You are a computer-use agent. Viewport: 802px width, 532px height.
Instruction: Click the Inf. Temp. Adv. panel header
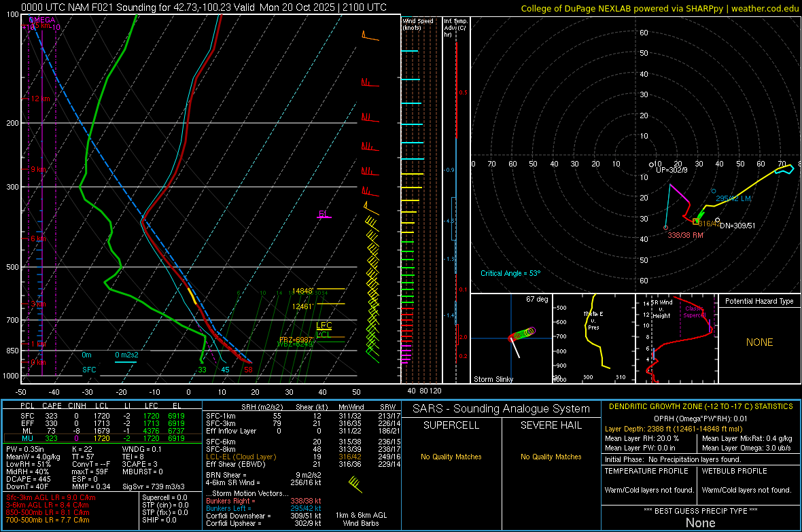click(x=455, y=28)
